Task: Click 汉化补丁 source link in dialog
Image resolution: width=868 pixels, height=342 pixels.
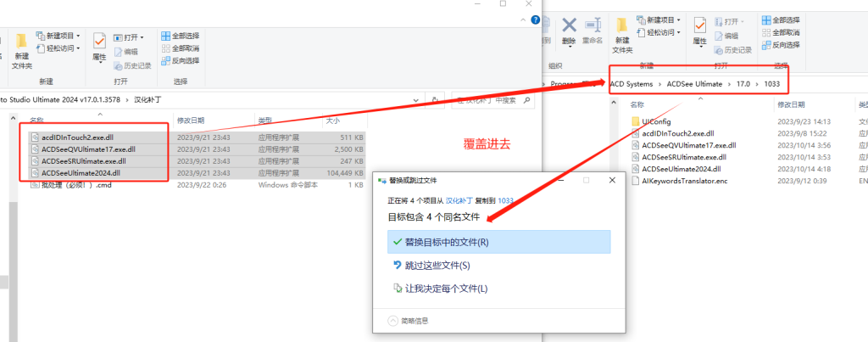Action: [459, 200]
